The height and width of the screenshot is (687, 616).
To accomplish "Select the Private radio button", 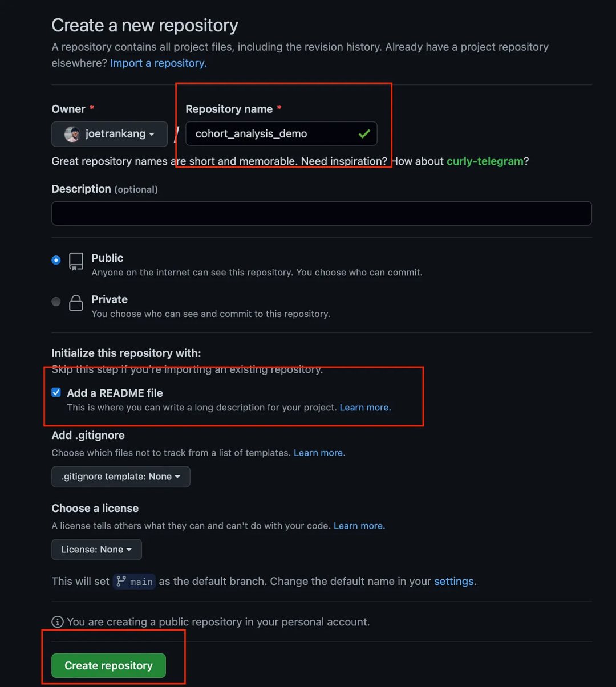I will pyautogui.click(x=56, y=302).
